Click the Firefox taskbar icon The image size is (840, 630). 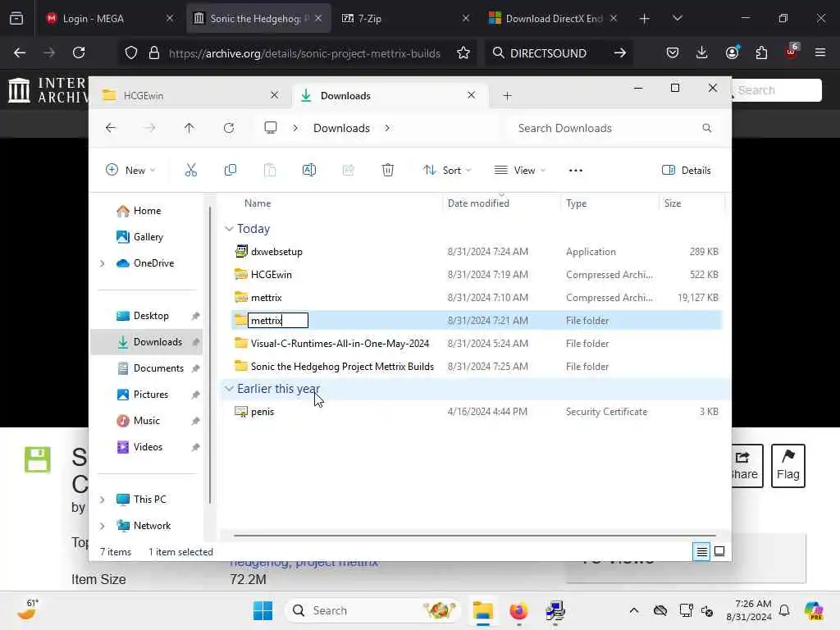[x=518, y=610]
